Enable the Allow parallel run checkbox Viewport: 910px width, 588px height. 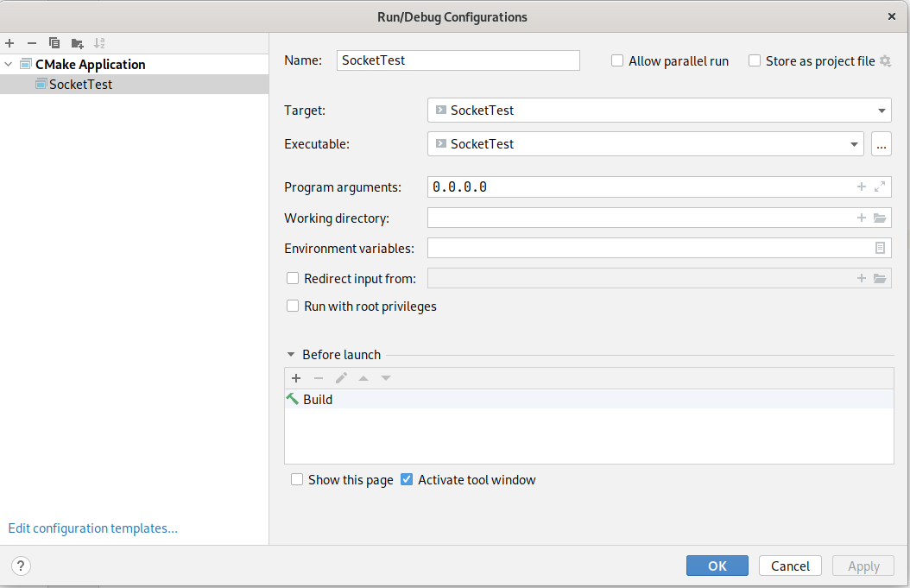[617, 61]
